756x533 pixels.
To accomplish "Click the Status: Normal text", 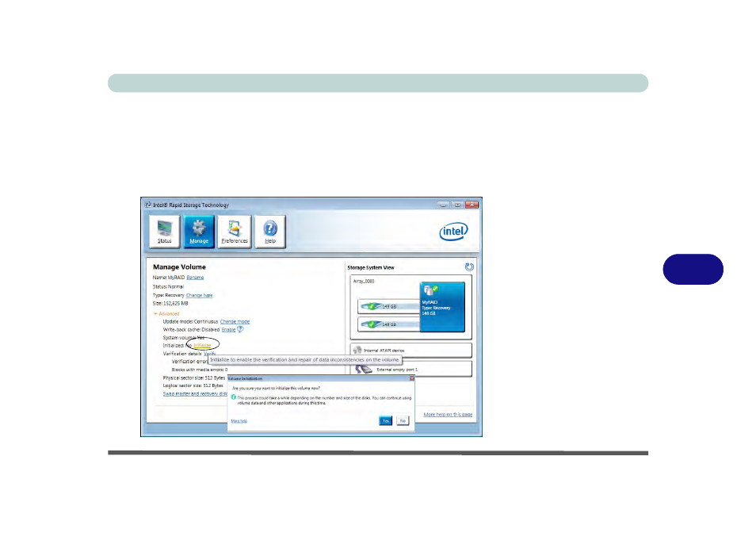I will click(x=168, y=286).
